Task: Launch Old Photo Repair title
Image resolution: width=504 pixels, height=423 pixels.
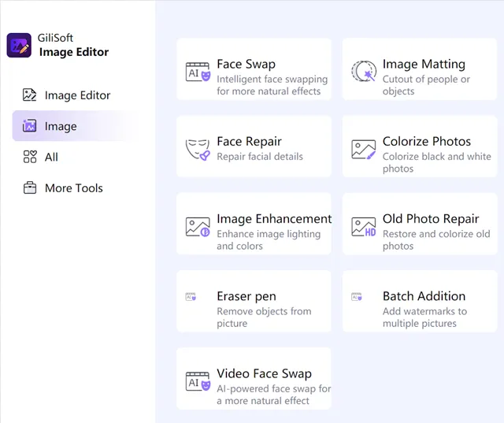Action: pos(431,218)
